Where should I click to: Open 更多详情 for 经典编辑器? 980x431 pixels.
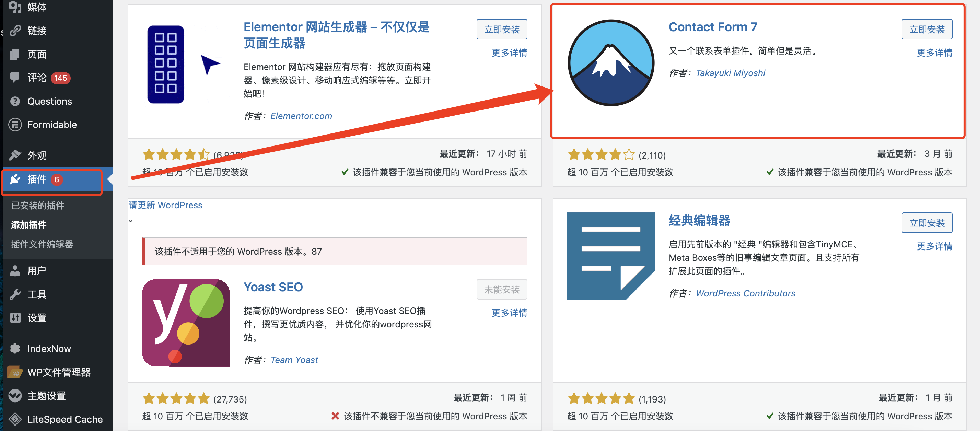(x=934, y=246)
